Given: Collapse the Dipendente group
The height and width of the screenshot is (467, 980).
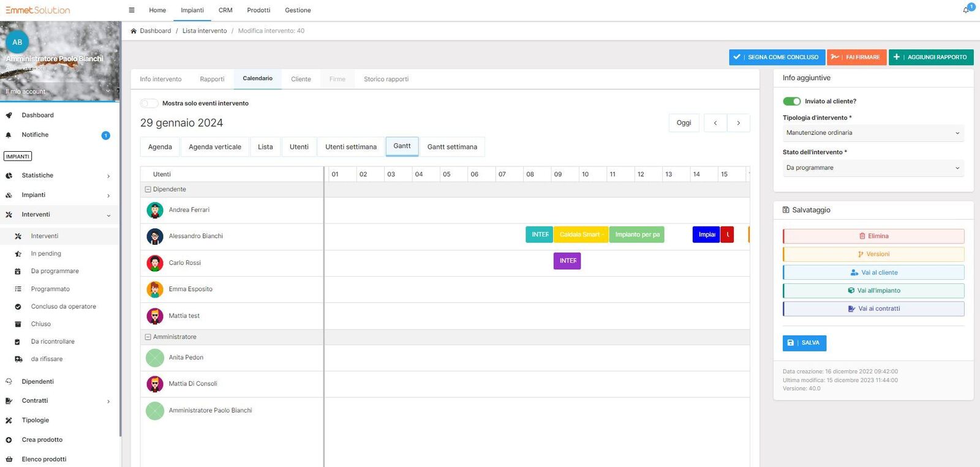Looking at the screenshot, I should click(148, 190).
